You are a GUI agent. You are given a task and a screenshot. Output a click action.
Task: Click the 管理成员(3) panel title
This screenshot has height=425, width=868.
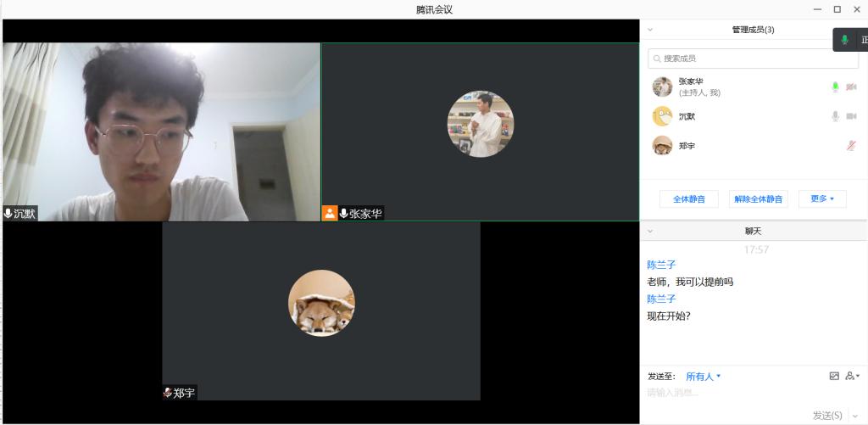(x=754, y=30)
